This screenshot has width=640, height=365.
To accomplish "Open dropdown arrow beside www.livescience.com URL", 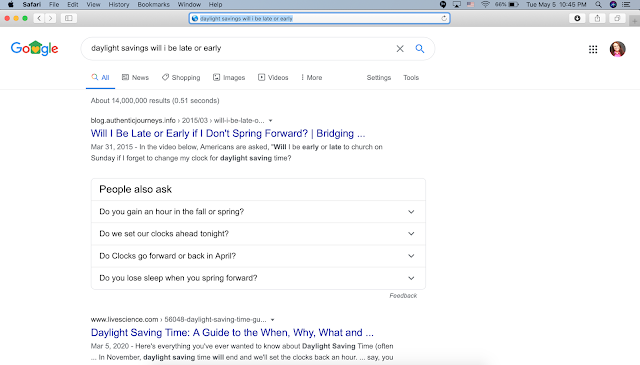I will [x=273, y=320].
